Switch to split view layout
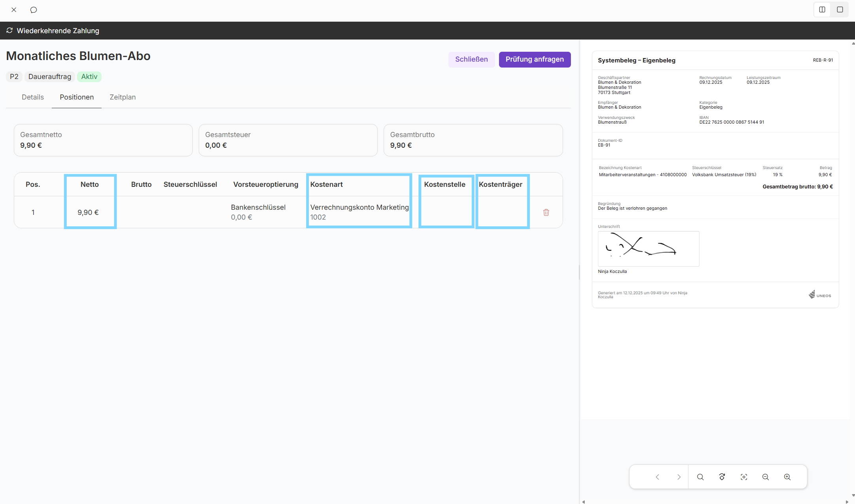This screenshot has height=504, width=855. [x=822, y=10]
